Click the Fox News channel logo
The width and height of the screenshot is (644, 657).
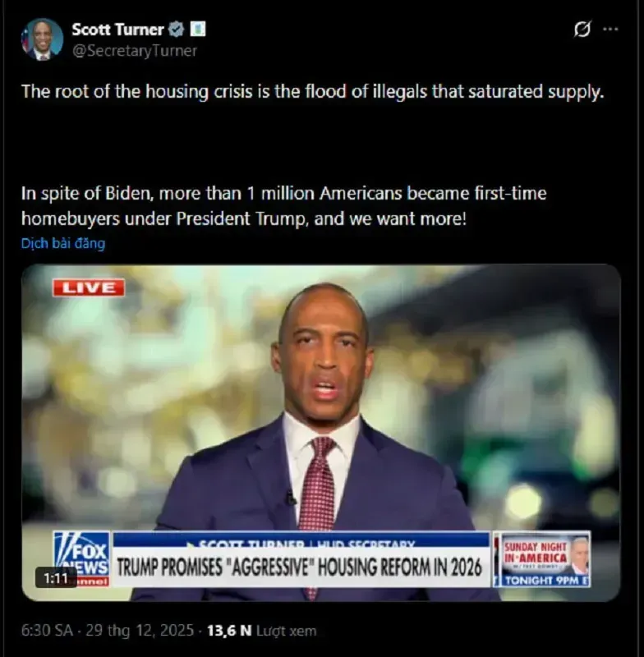[81, 559]
